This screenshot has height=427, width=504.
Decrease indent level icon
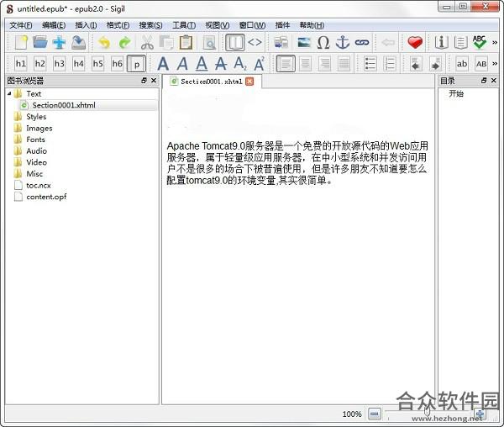[416, 64]
